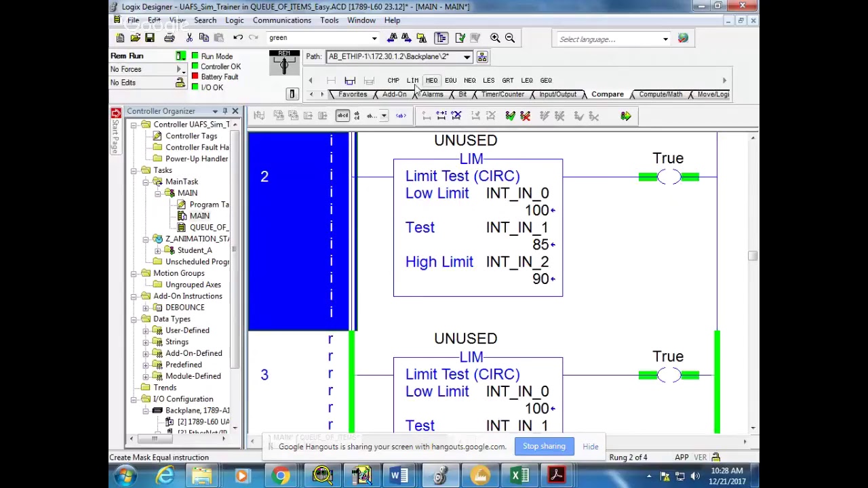Viewport: 868px width, 488px height.
Task: Open Microsoft Word from the taskbar
Action: (x=399, y=476)
